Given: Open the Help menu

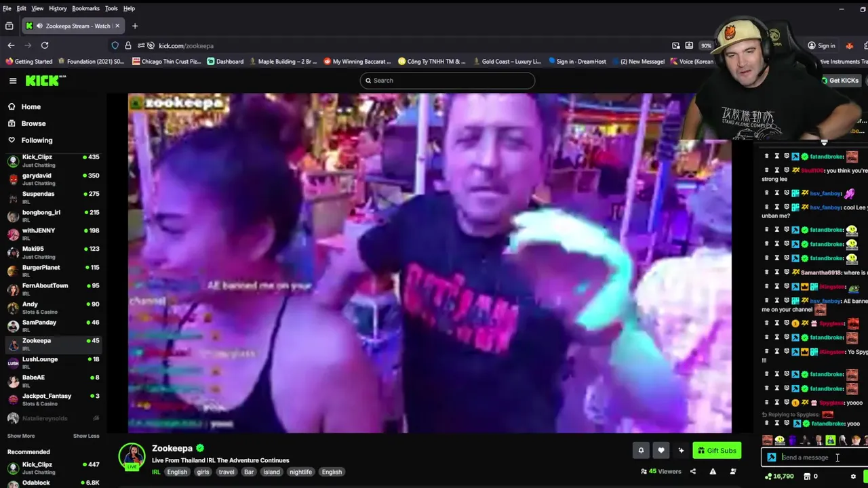Looking at the screenshot, I should pos(129,8).
